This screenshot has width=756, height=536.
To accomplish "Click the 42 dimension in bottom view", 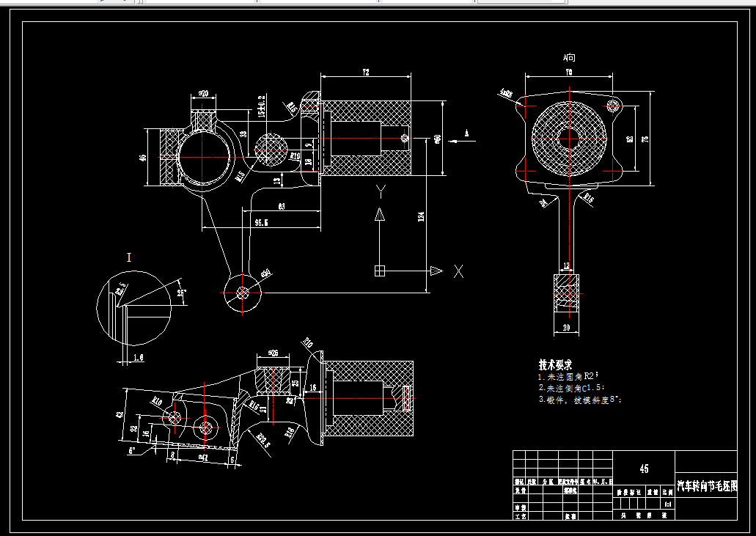I will [x=120, y=414].
